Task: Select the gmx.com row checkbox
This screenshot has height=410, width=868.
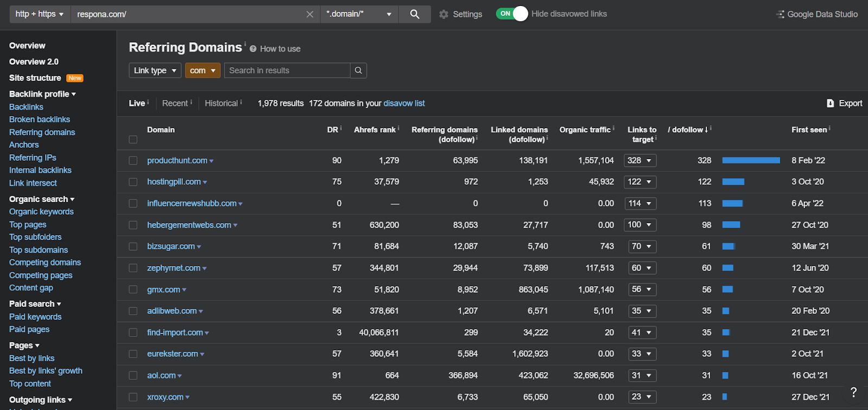Action: (x=133, y=289)
